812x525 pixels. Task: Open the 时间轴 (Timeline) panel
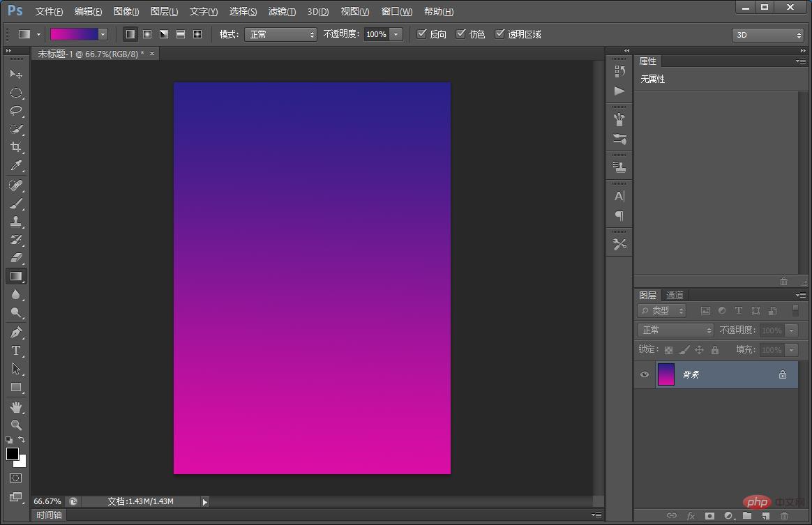coord(50,515)
